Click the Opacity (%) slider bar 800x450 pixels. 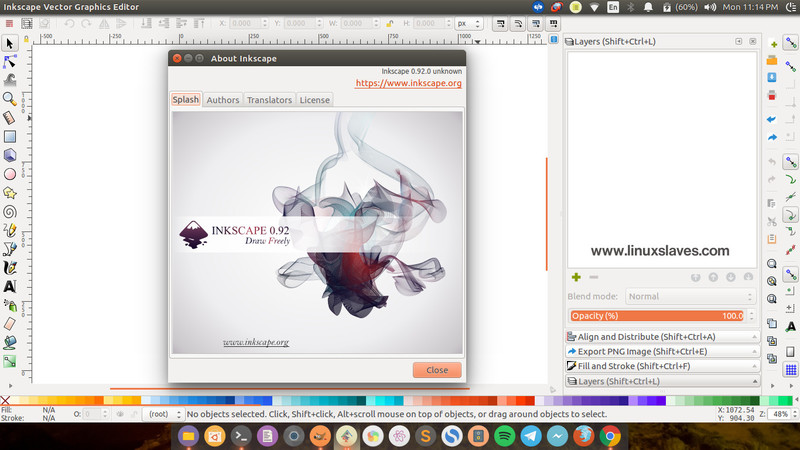coord(657,316)
